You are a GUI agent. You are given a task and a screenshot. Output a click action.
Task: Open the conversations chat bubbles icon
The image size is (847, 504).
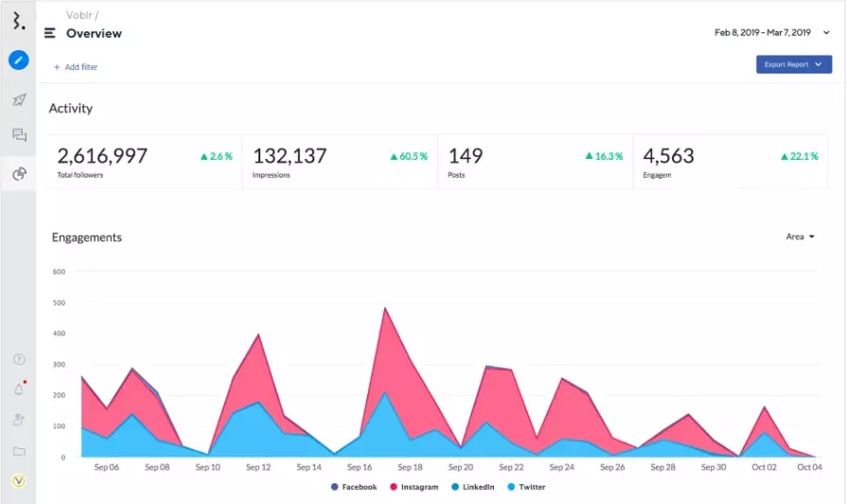pos(19,135)
